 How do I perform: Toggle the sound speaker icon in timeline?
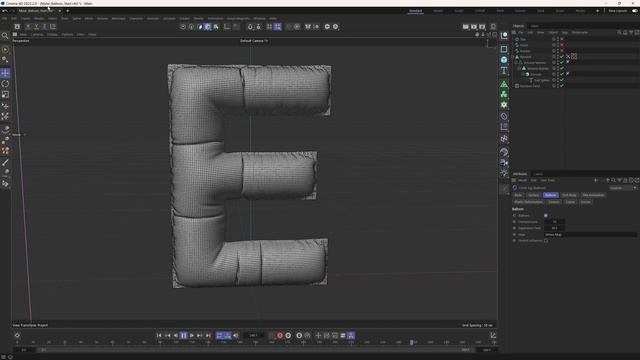(236, 336)
